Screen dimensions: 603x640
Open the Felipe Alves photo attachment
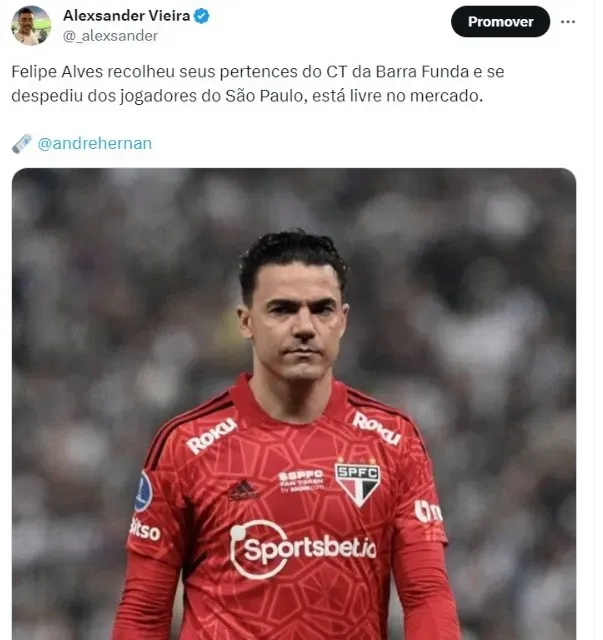[x=294, y=404]
